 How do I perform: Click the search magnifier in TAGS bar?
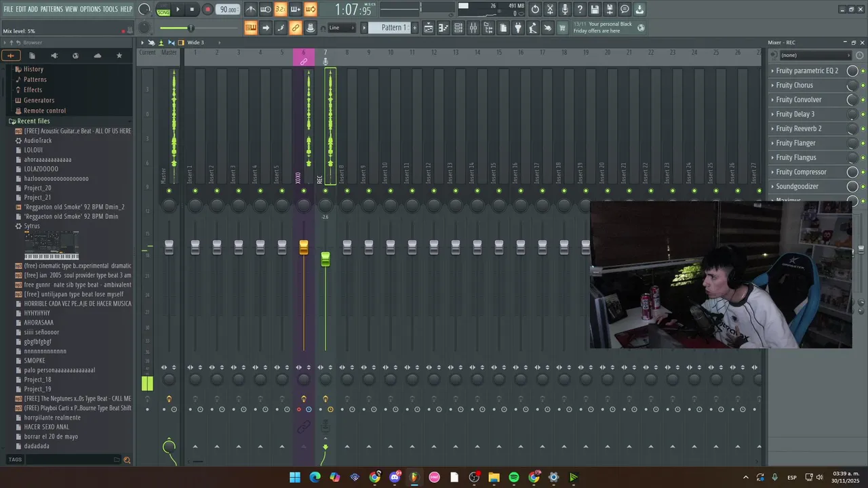[127, 460]
